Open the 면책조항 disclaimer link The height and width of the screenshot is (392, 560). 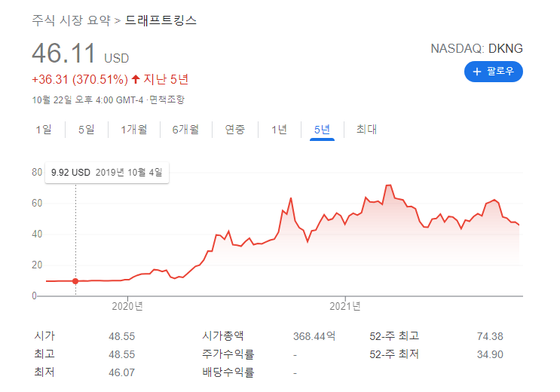tap(167, 100)
